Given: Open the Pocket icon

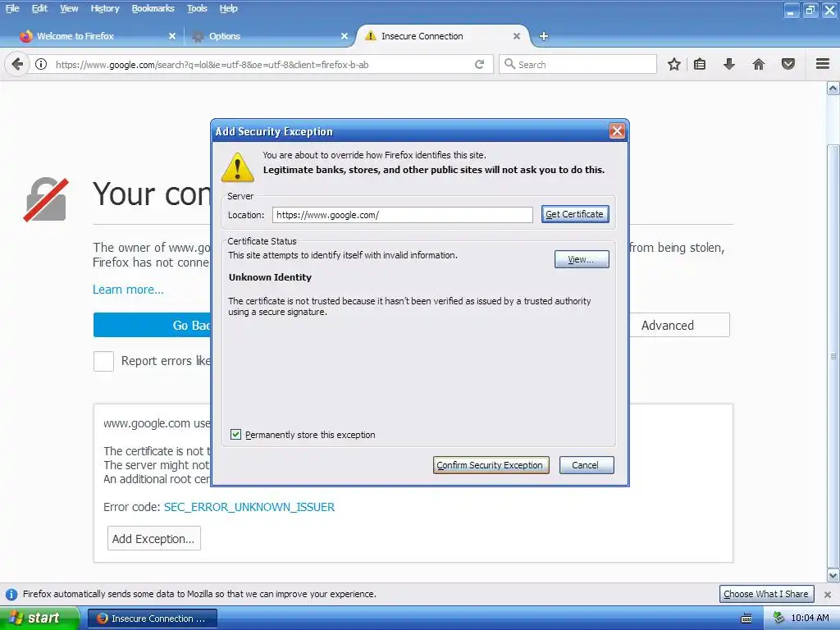Looking at the screenshot, I should (x=788, y=64).
